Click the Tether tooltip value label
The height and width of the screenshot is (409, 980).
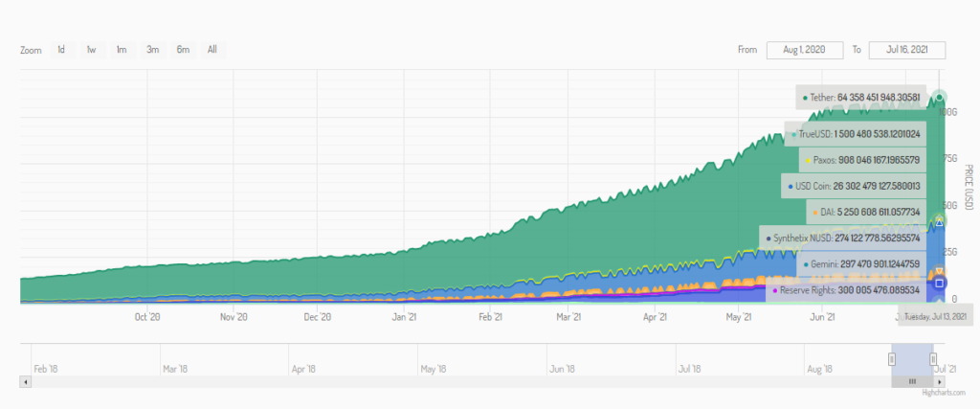[x=861, y=98]
